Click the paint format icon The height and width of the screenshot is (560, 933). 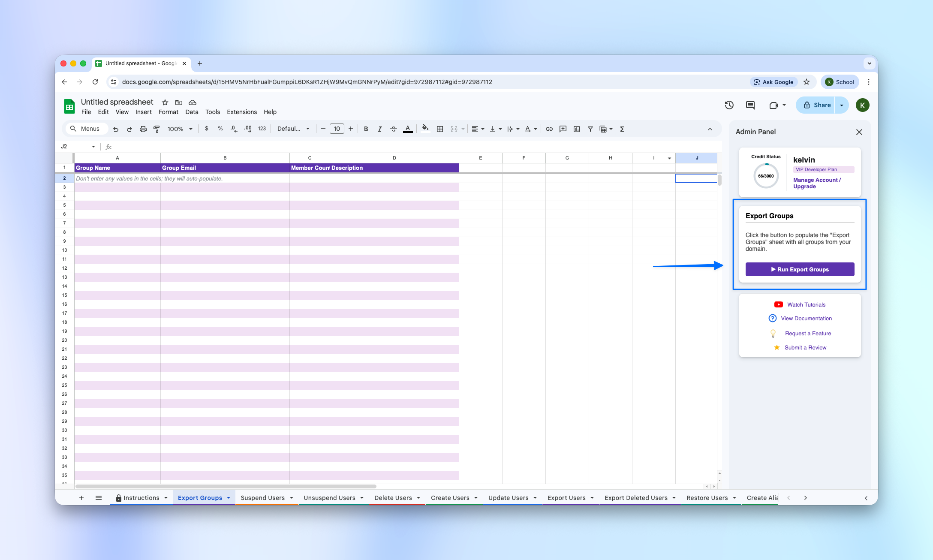[x=157, y=129]
